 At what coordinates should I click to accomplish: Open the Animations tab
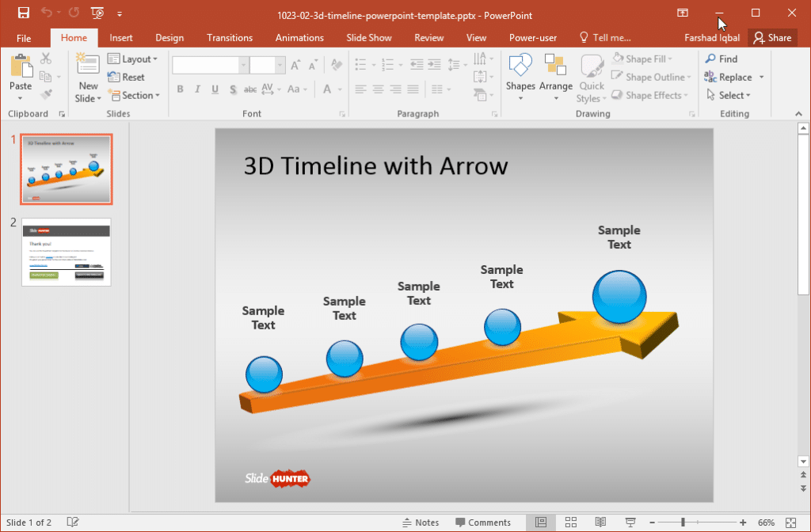[x=299, y=37]
